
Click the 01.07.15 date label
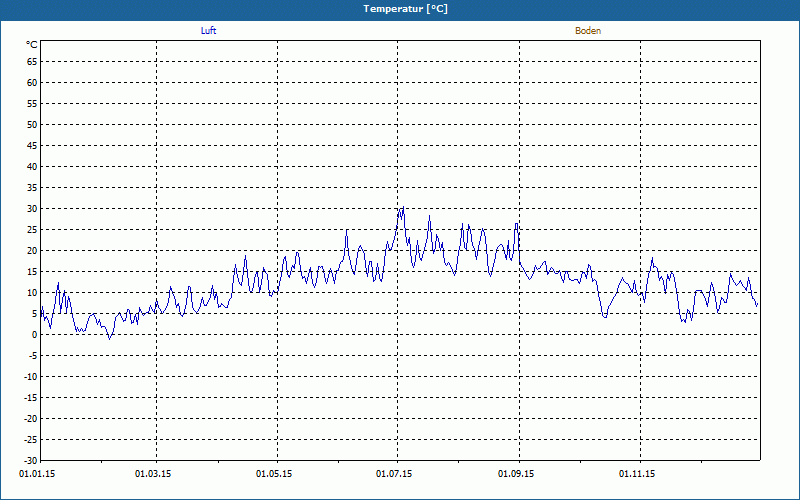(x=394, y=474)
